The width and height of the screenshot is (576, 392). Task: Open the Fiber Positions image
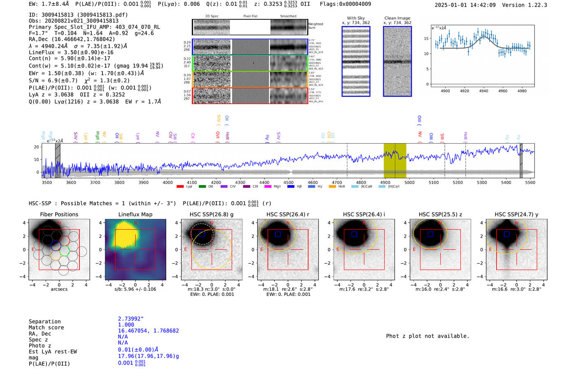click(59, 250)
